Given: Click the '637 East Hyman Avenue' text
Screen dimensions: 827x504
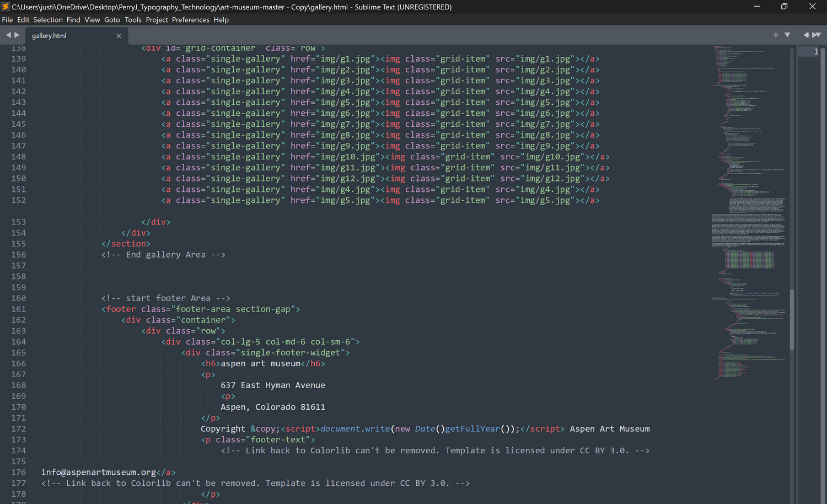Looking at the screenshot, I should [273, 385].
